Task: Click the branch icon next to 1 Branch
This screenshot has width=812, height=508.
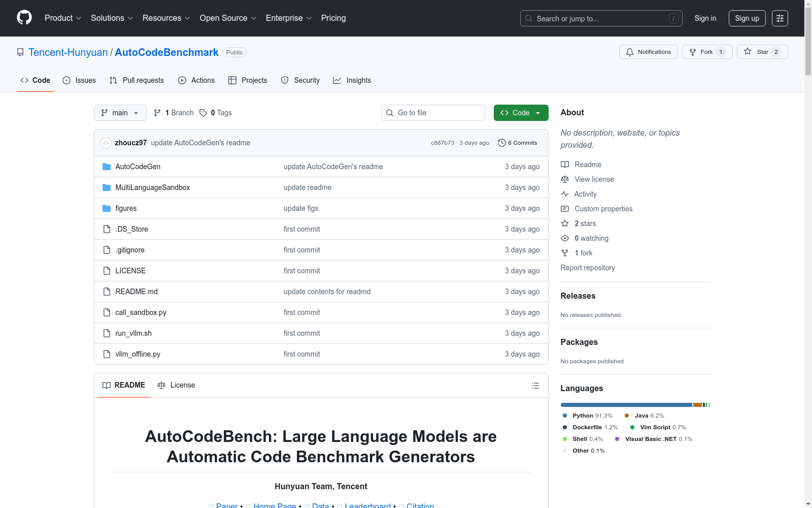Action: [157, 113]
